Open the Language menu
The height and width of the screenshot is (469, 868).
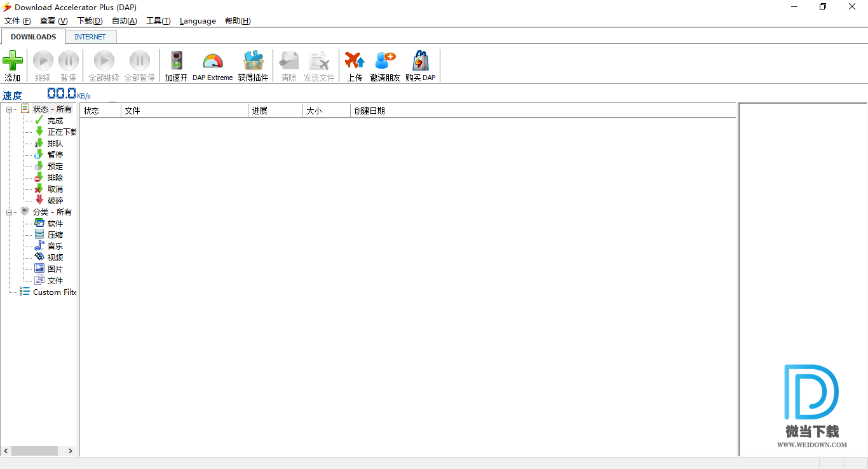point(198,21)
